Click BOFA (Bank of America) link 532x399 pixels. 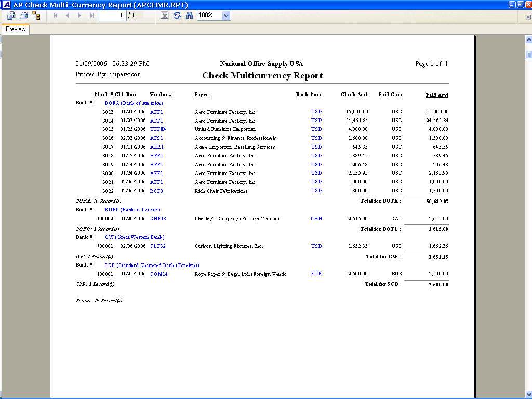(x=134, y=103)
